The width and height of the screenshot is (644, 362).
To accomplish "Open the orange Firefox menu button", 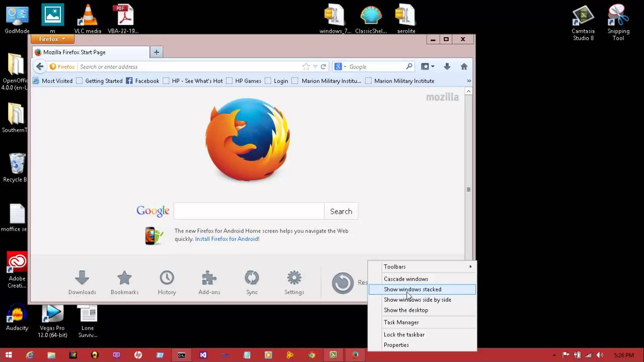I will coord(52,39).
